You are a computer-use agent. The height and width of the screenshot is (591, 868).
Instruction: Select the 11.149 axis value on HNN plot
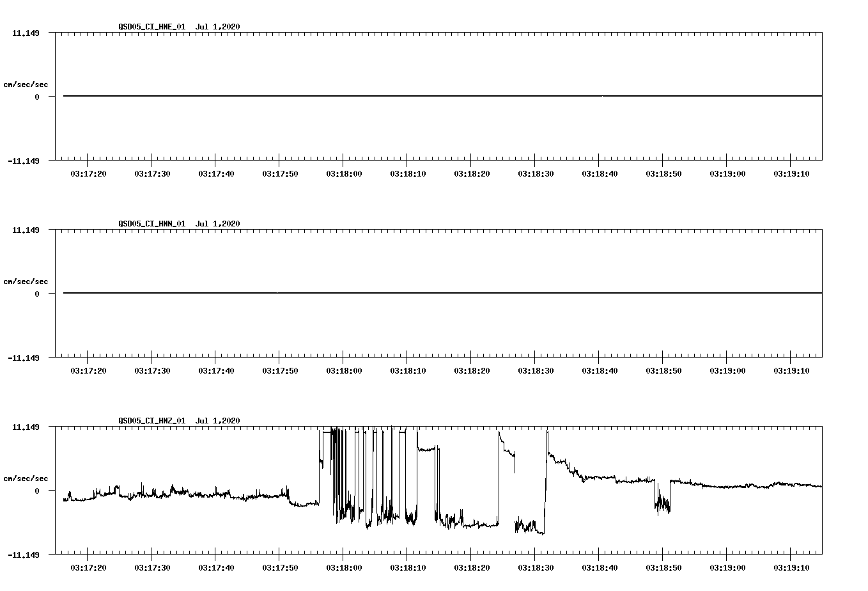[x=26, y=230]
